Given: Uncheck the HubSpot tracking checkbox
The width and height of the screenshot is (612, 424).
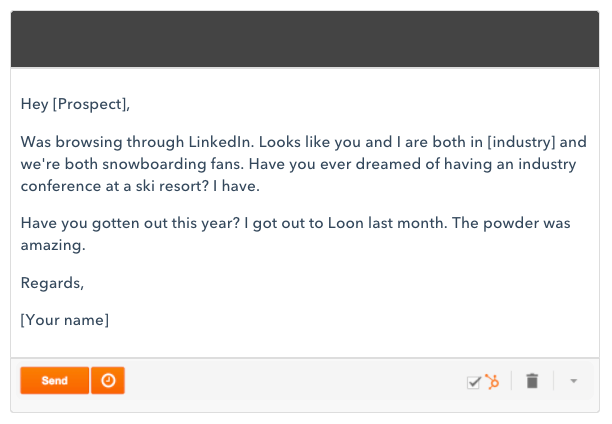Looking at the screenshot, I should [473, 382].
